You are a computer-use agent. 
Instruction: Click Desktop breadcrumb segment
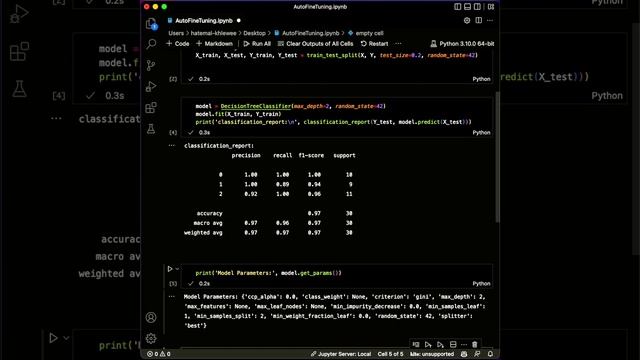pyautogui.click(x=254, y=33)
